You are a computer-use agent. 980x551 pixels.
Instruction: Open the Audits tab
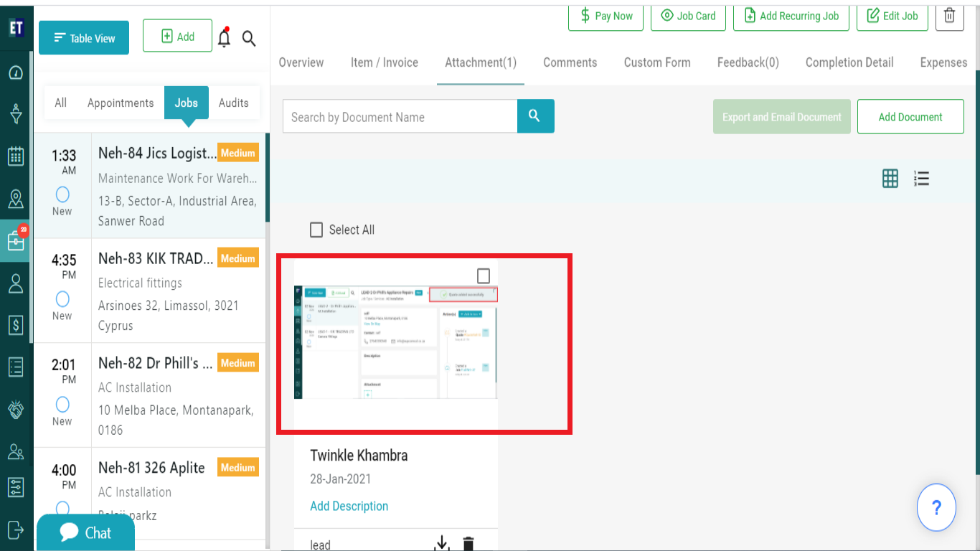[x=234, y=103]
